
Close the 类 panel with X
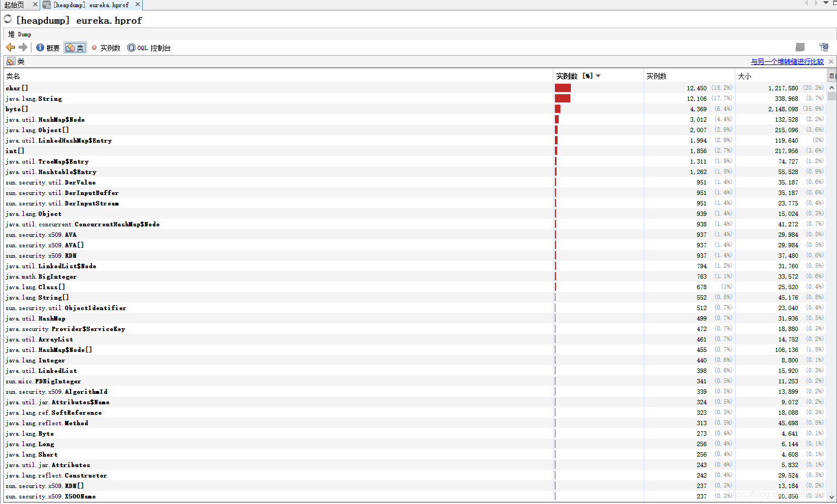coord(831,61)
